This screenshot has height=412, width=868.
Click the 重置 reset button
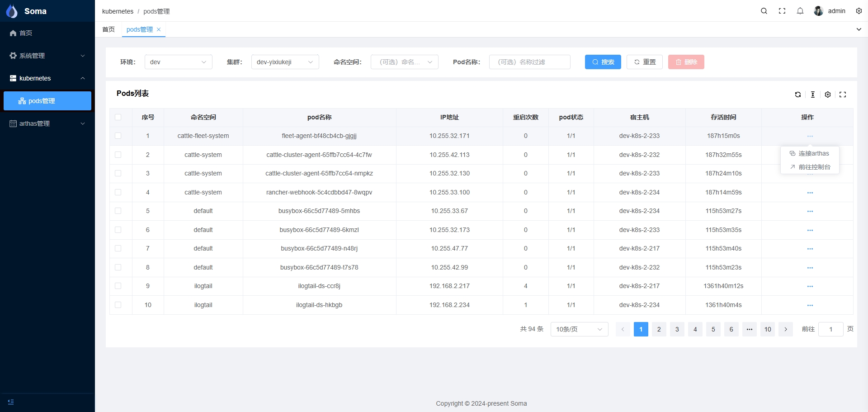pyautogui.click(x=644, y=62)
